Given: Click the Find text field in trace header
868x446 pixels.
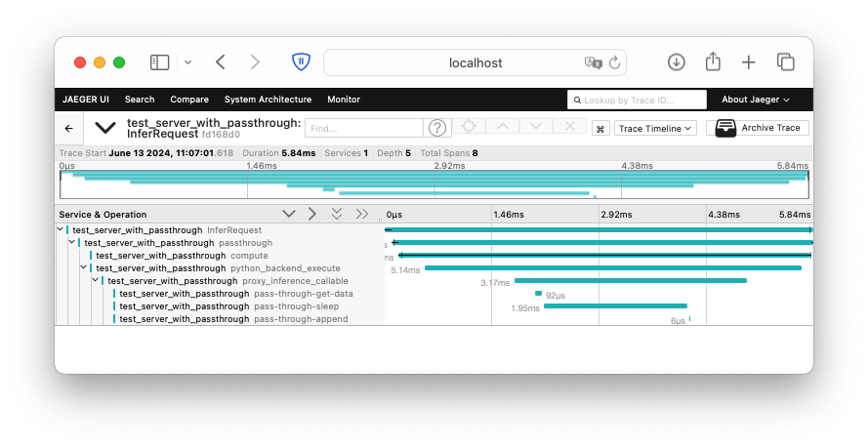Looking at the screenshot, I should click(363, 128).
